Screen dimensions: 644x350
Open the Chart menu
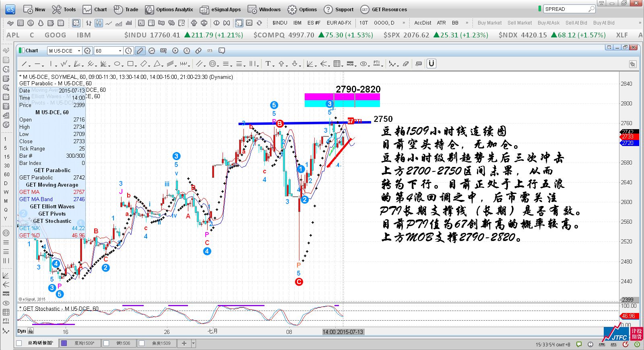[95, 9]
